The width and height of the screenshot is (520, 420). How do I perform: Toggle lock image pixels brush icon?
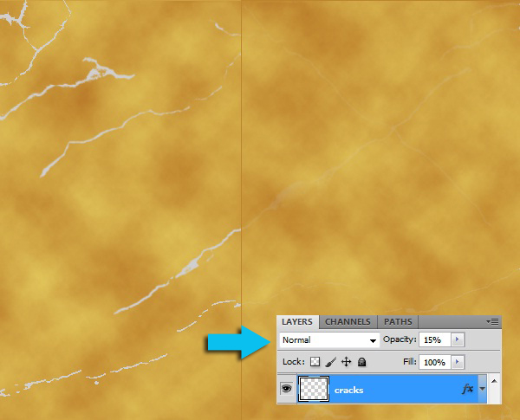(x=330, y=362)
